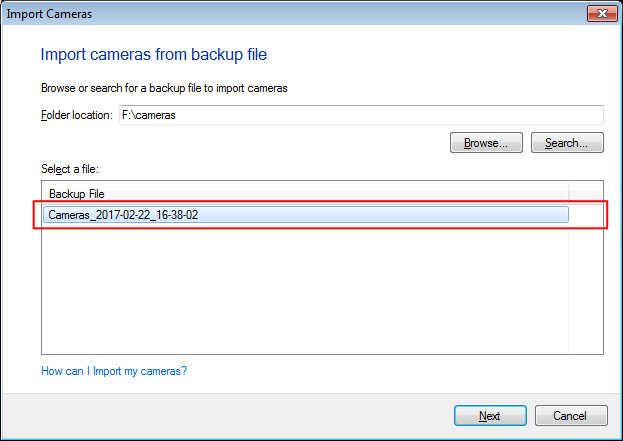Close the Import Cameras window
Screen dimensions: 623x441
coord(602,14)
